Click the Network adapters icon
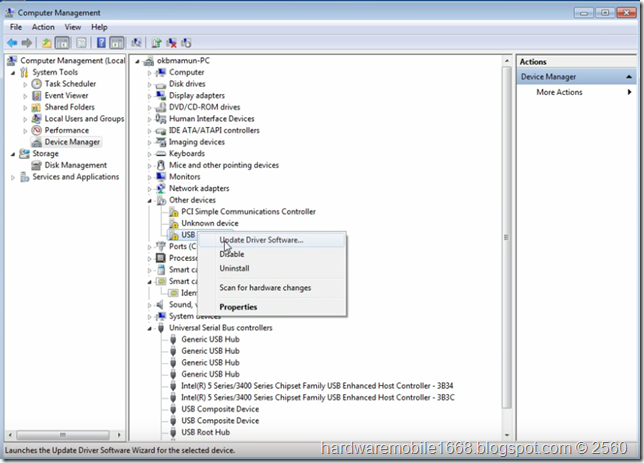The width and height of the screenshot is (644, 463). (x=161, y=188)
